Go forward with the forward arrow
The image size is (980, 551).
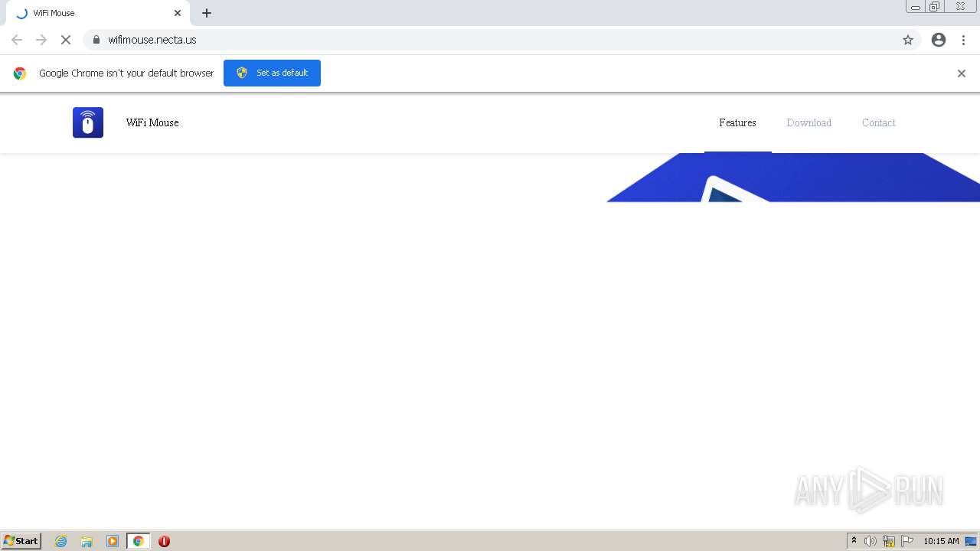click(41, 40)
